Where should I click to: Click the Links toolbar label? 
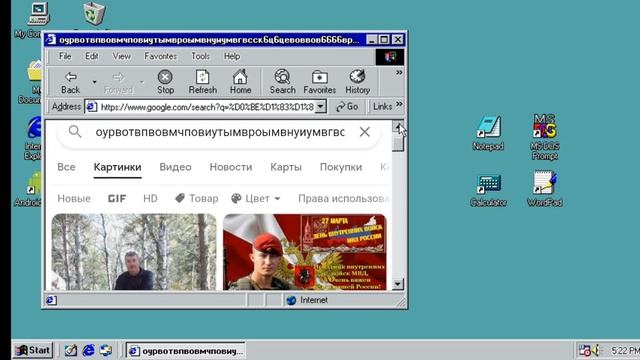pos(382,107)
